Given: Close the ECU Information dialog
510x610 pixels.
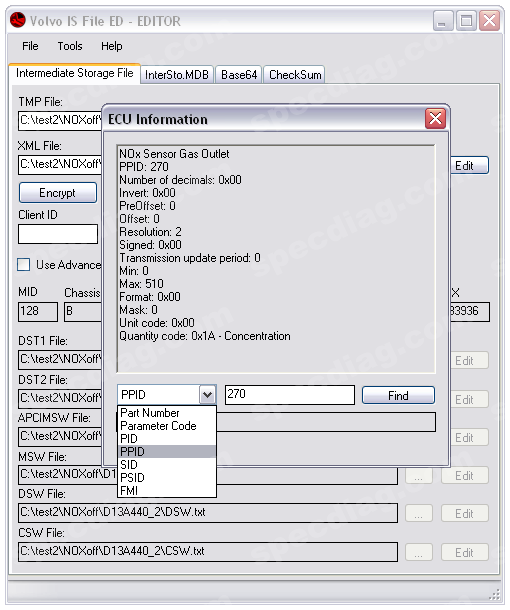Looking at the screenshot, I should point(435,118).
